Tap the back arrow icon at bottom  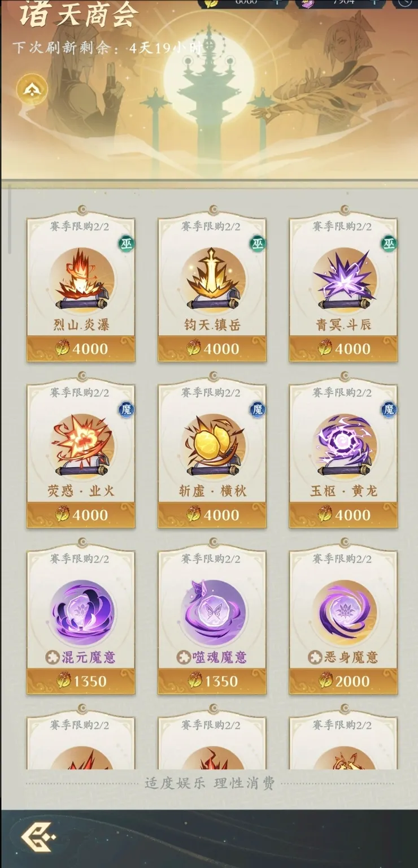(x=38, y=837)
